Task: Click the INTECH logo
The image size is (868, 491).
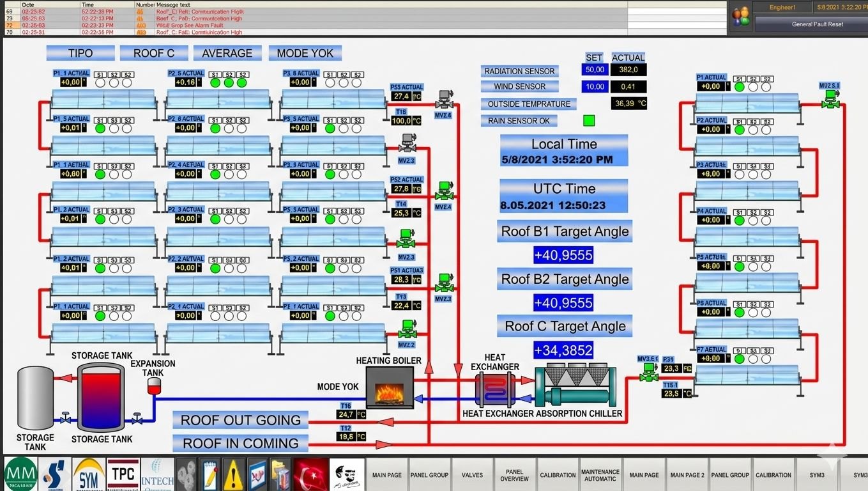Action: coord(157,474)
